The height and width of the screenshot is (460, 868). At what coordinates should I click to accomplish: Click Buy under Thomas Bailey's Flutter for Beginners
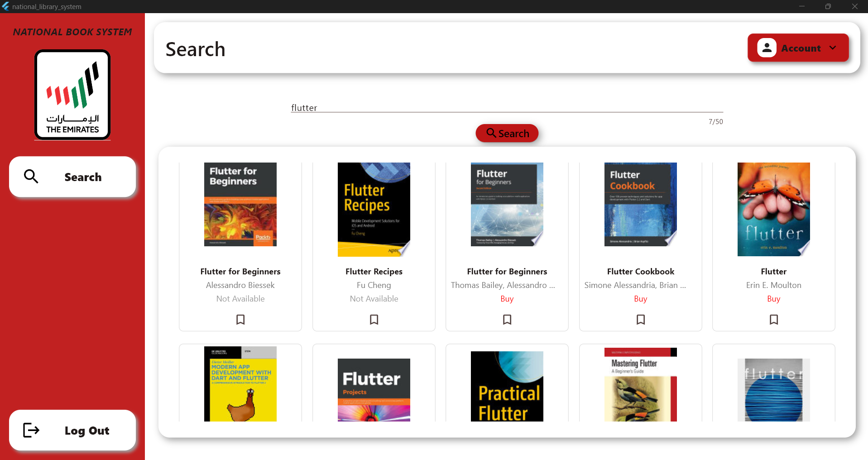(x=507, y=299)
